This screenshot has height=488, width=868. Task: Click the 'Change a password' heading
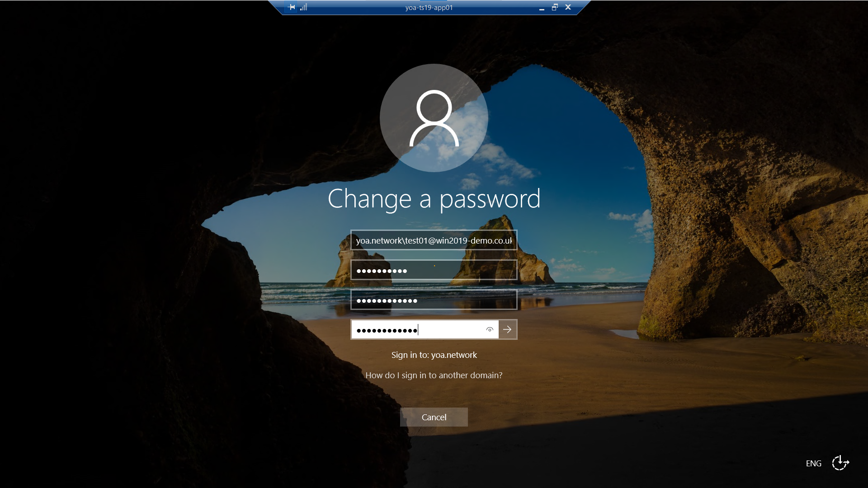[434, 199]
